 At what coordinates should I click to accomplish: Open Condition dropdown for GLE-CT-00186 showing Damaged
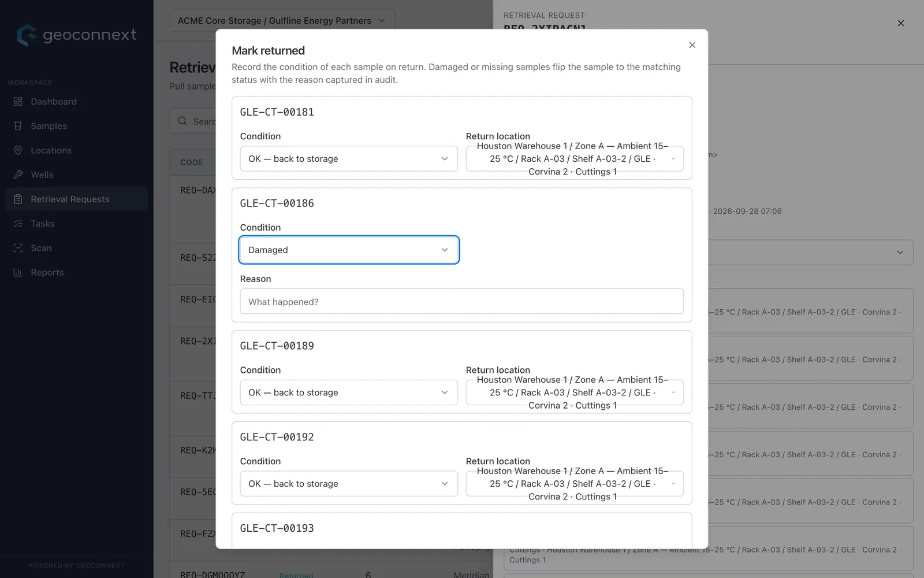(349, 250)
